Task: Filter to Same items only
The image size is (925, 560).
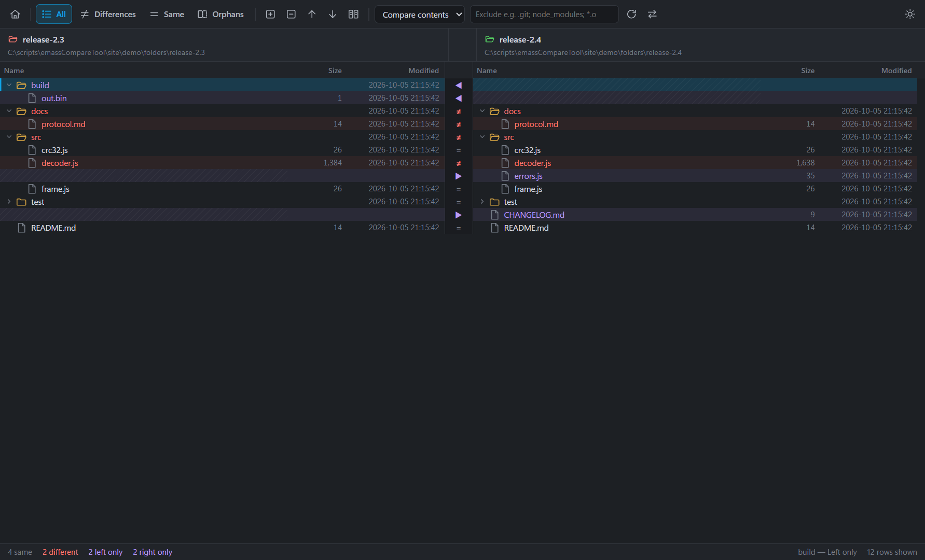Action: (167, 15)
